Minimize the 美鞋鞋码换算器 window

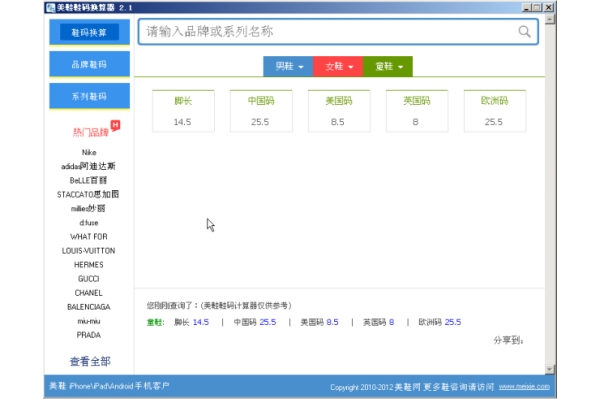(527, 7)
